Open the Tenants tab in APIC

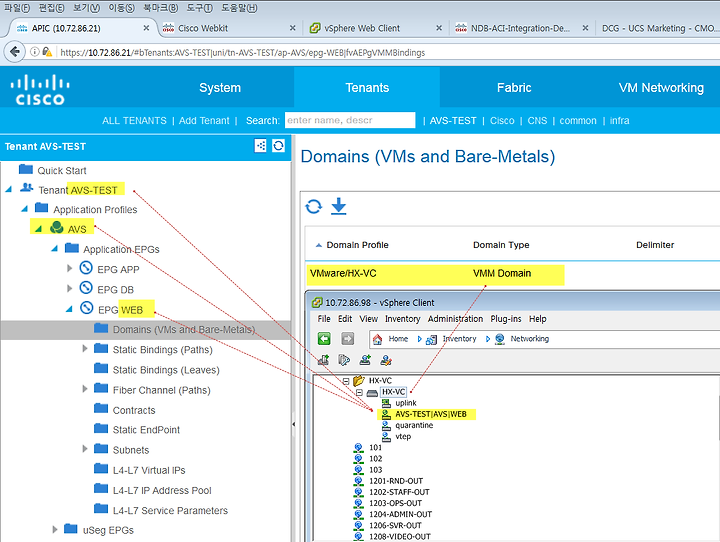367,87
